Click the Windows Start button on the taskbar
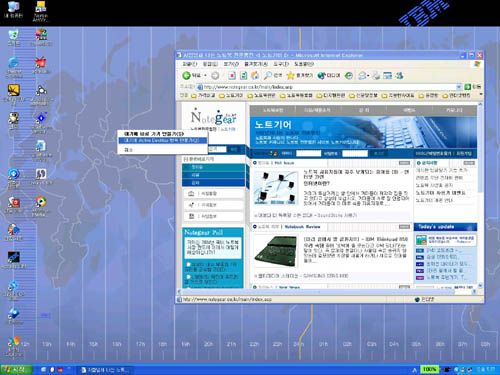The image size is (500, 375). tap(17, 370)
